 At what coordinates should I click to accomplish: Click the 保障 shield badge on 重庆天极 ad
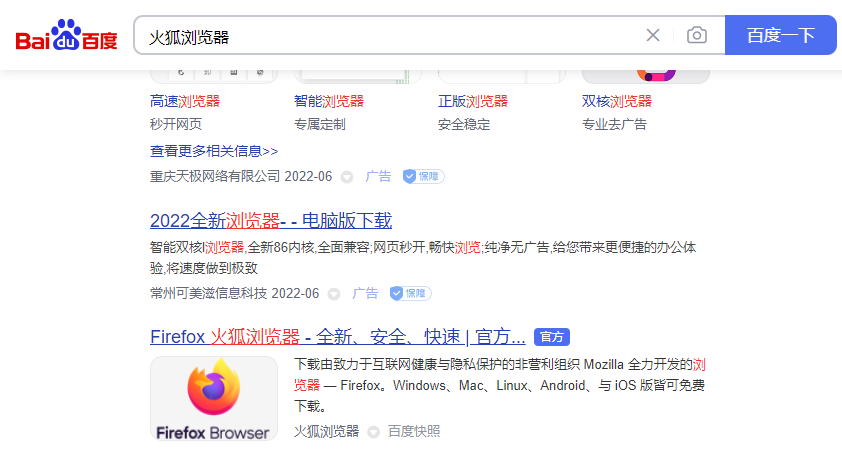pyautogui.click(x=423, y=176)
